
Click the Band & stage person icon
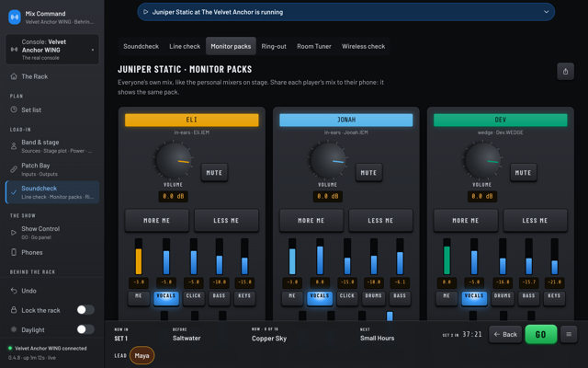14,146
